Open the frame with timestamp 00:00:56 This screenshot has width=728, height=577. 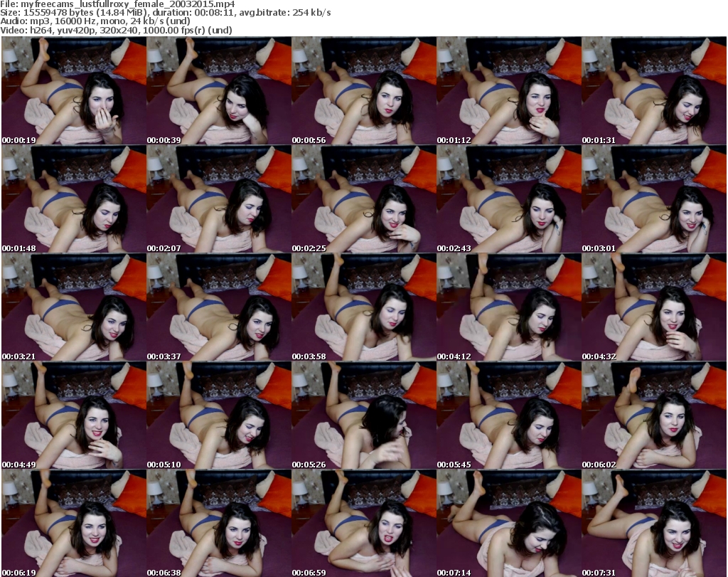point(364,90)
